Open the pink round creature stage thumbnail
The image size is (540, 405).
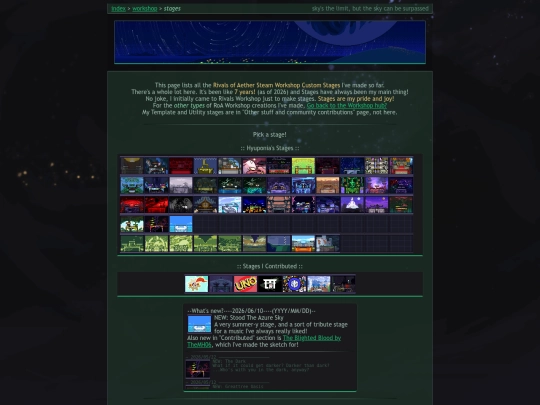tap(254, 166)
